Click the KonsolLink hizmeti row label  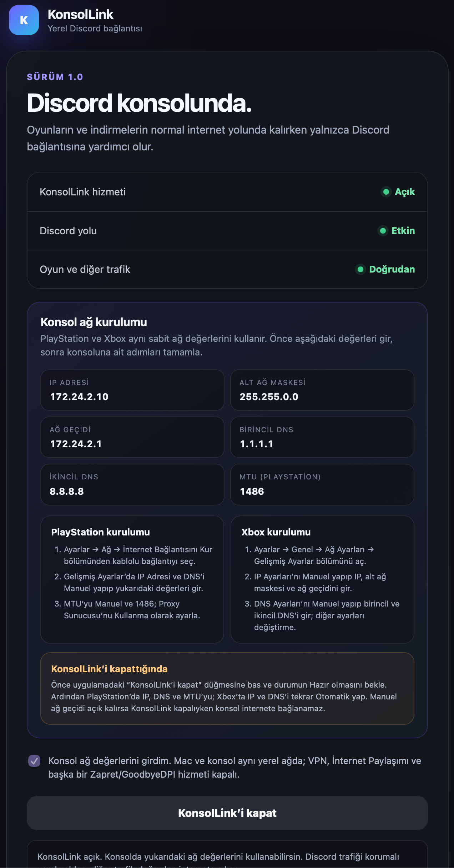pos(83,192)
